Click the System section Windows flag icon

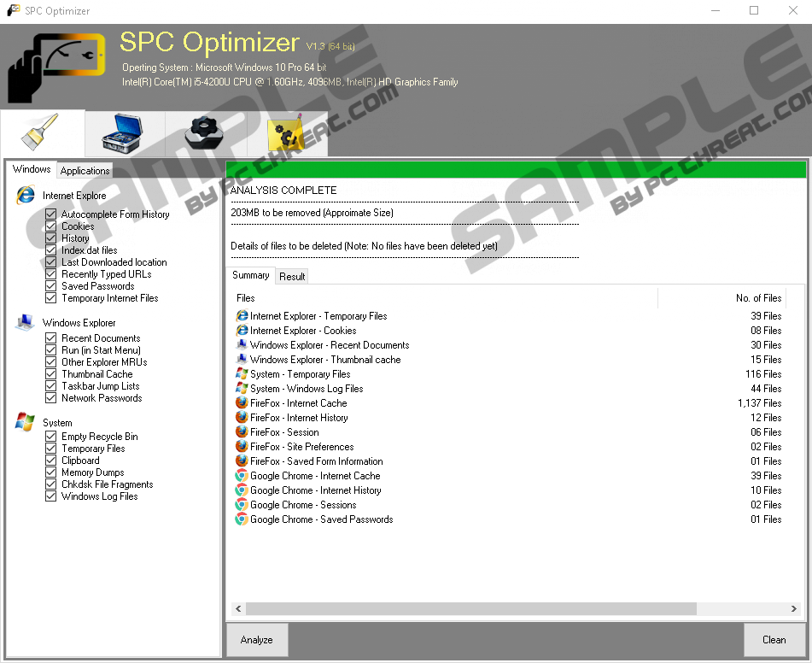(25, 422)
